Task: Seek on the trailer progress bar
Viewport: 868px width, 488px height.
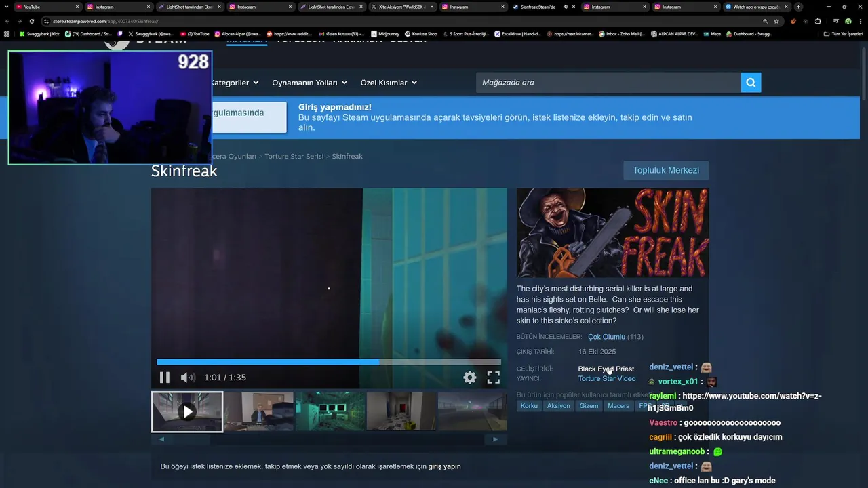Action: [329, 362]
